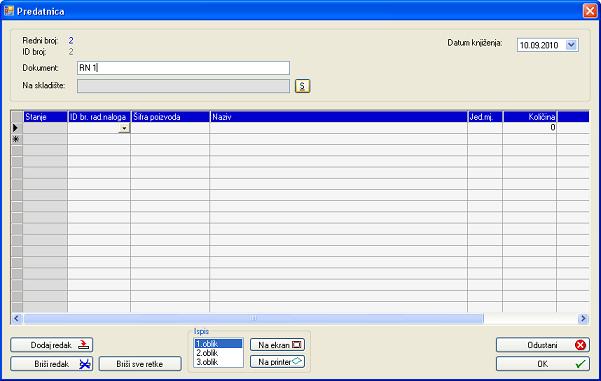Click the S warehouse lookup button
Viewport: 601px width, 381px height.
[302, 86]
